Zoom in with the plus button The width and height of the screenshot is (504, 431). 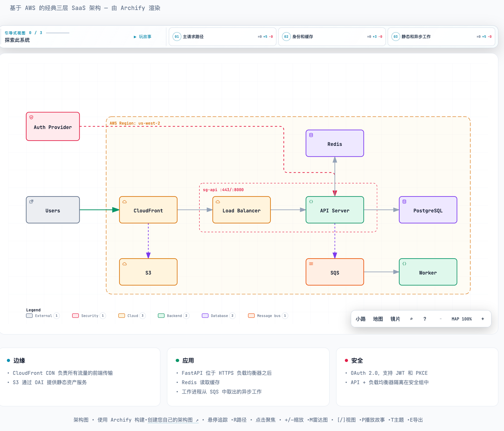[x=483, y=319]
